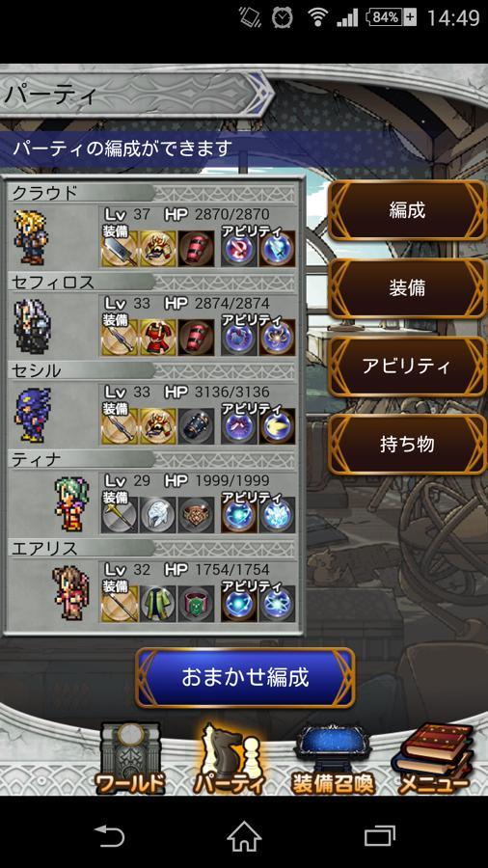Tap Cecil's dark bracer accessory icon

[196, 426]
